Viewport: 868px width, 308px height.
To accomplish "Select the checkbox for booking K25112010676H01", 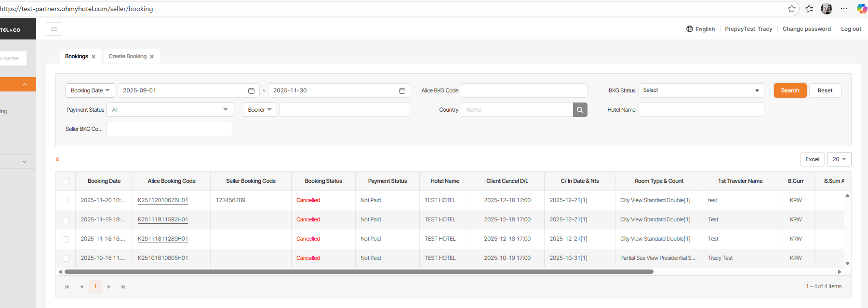I will [66, 201].
